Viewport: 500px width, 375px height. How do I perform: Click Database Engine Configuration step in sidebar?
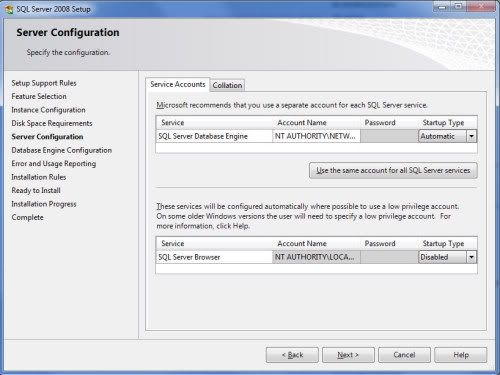tap(62, 150)
